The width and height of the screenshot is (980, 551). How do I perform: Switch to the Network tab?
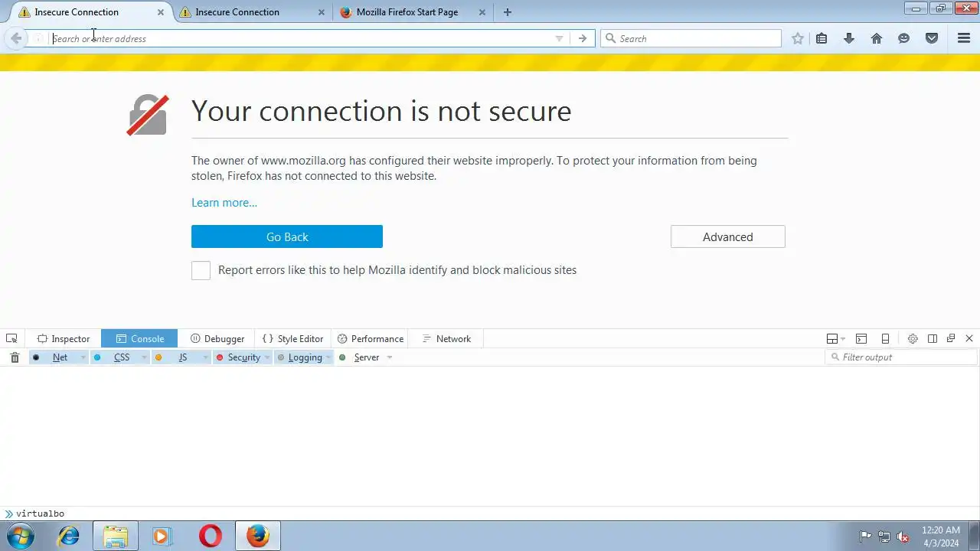point(446,338)
